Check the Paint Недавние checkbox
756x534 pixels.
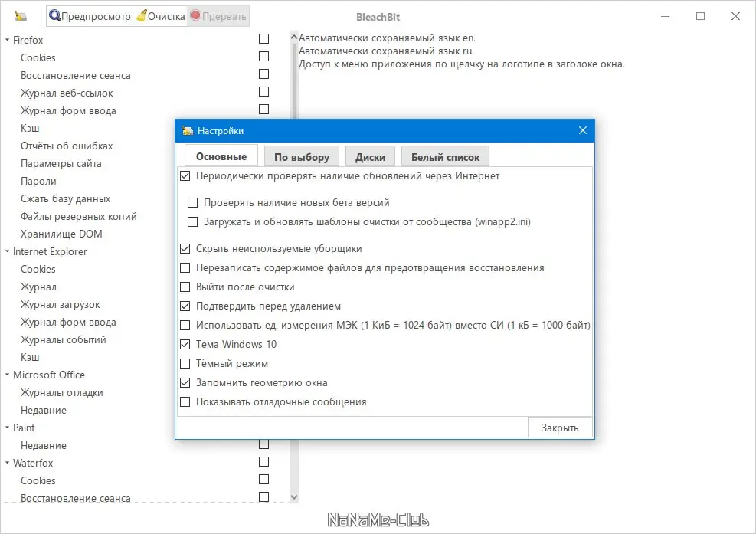click(263, 444)
